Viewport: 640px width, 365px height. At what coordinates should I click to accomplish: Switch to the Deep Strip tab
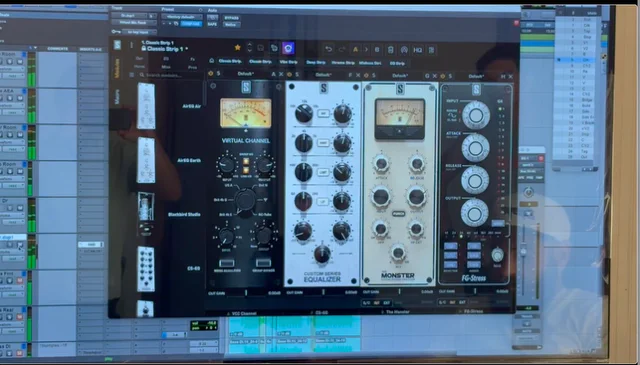coord(316,62)
